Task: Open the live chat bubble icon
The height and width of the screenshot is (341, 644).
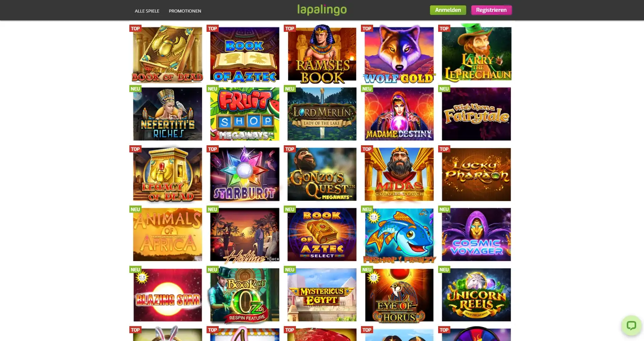Action: pyautogui.click(x=631, y=326)
